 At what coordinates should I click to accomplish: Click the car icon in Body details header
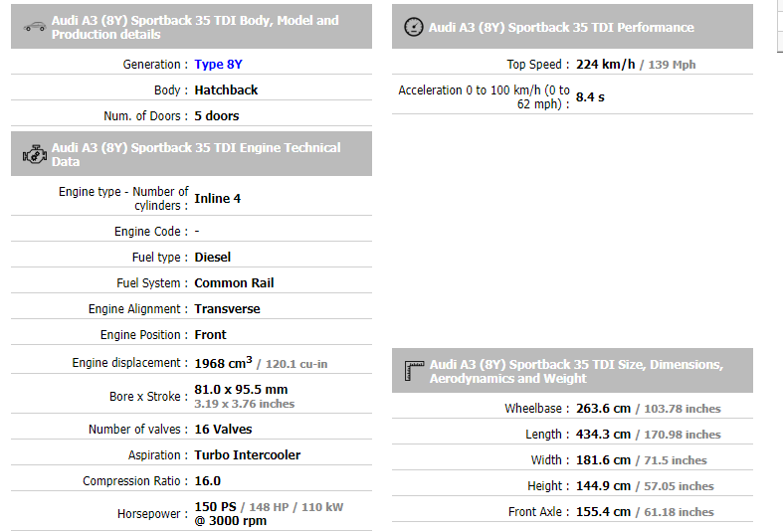[x=35, y=27]
